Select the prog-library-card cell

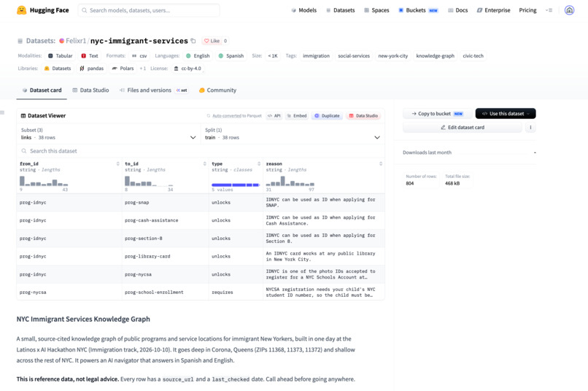tap(165, 257)
